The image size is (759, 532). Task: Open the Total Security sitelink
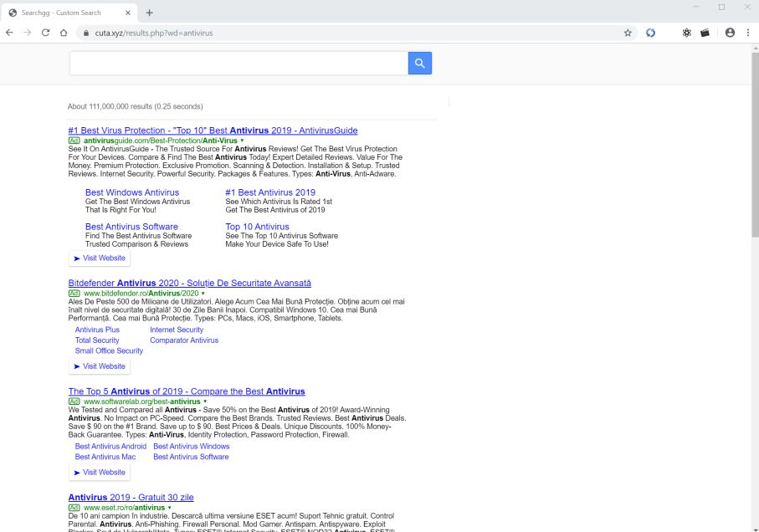point(97,340)
